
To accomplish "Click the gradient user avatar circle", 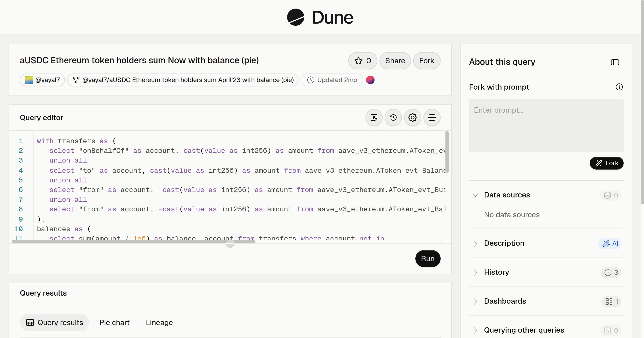I will (x=370, y=80).
